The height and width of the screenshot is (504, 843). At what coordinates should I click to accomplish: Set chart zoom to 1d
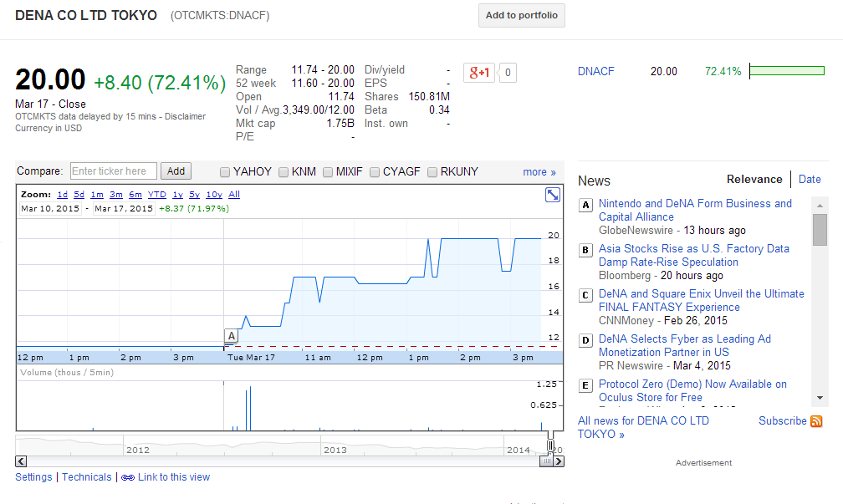[x=63, y=195]
